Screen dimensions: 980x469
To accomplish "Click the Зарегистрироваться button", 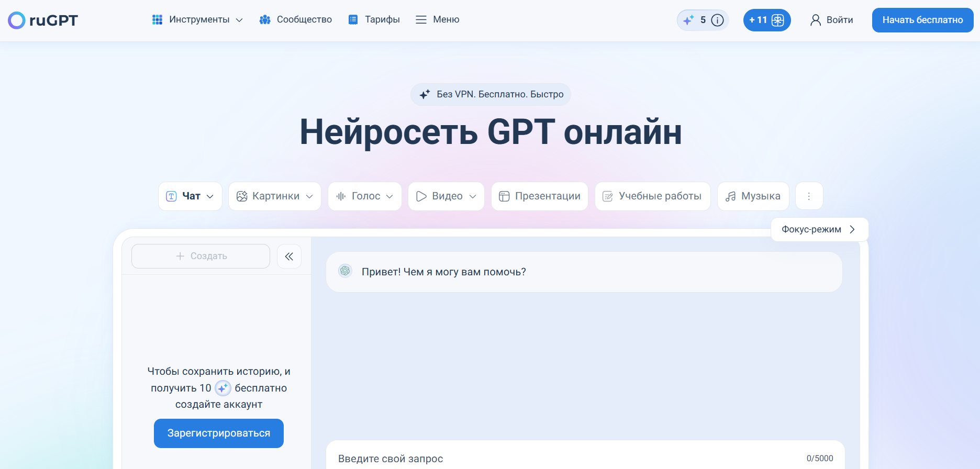I will (219, 433).
